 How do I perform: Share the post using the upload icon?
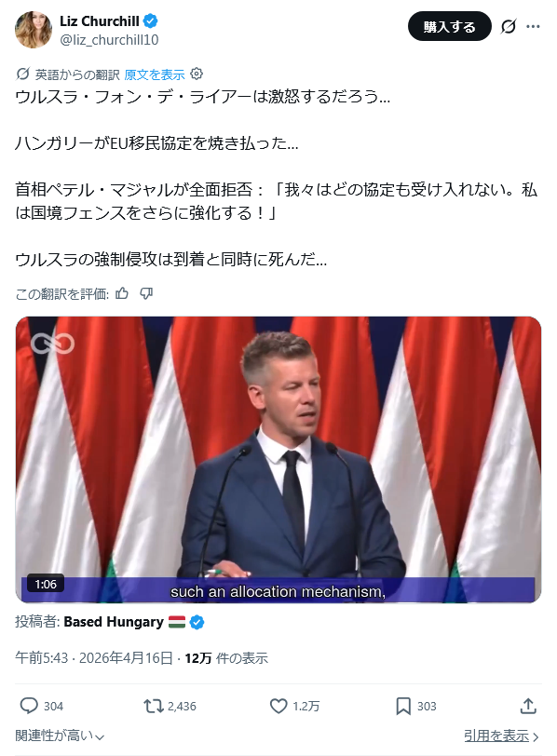tap(528, 706)
